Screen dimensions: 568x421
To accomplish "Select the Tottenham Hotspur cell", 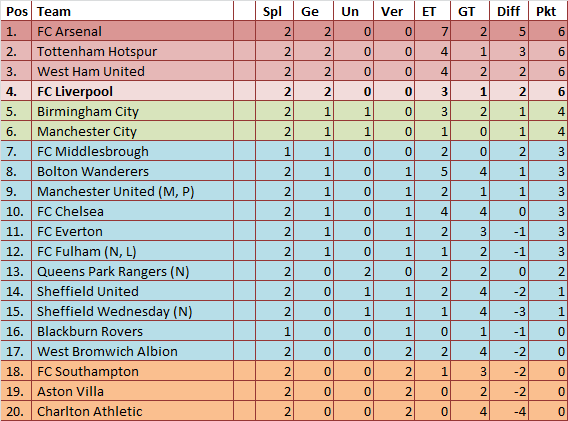I will tap(133, 51).
